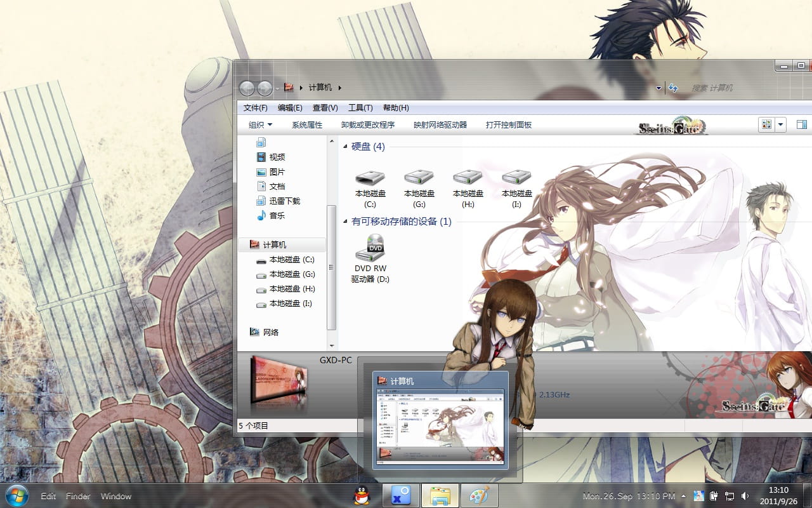Collapse the 有可移动存储的设备 group
The width and height of the screenshot is (812, 508).
[x=346, y=222]
